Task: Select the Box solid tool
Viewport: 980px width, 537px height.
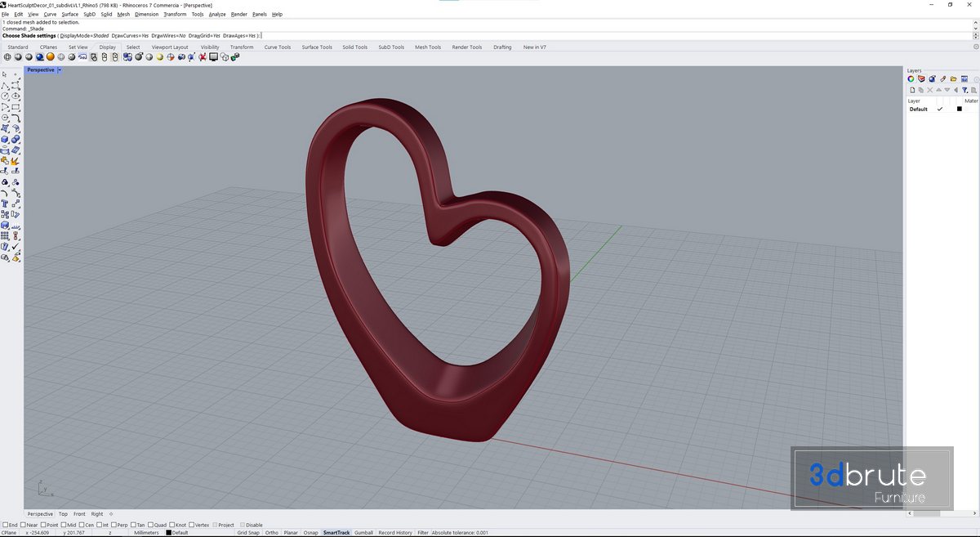Action: coord(5,139)
